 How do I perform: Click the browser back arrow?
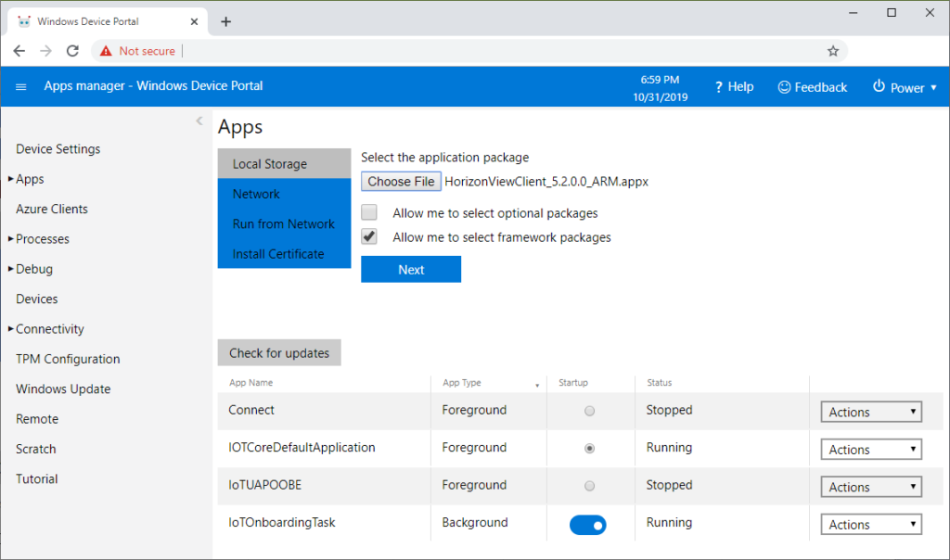click(19, 51)
